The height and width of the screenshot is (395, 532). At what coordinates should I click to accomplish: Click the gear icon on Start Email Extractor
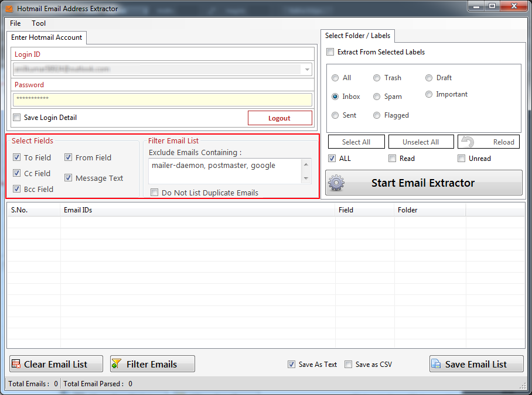coord(336,183)
